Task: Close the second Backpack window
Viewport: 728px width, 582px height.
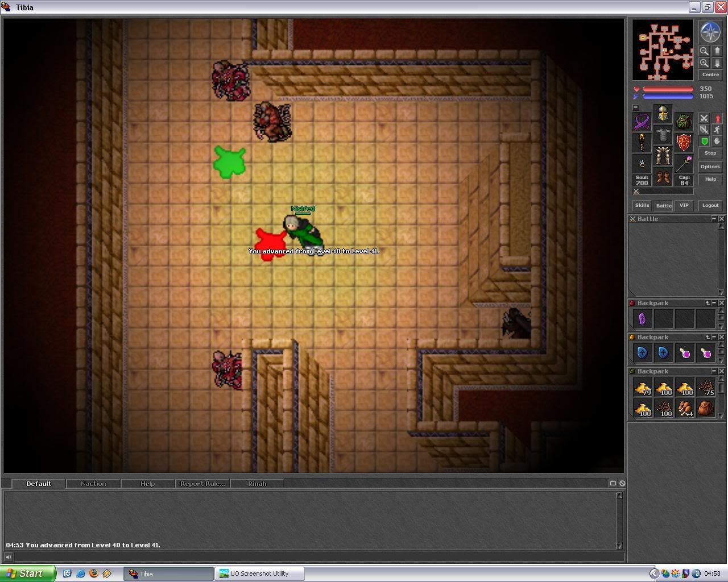Action: 722,337
